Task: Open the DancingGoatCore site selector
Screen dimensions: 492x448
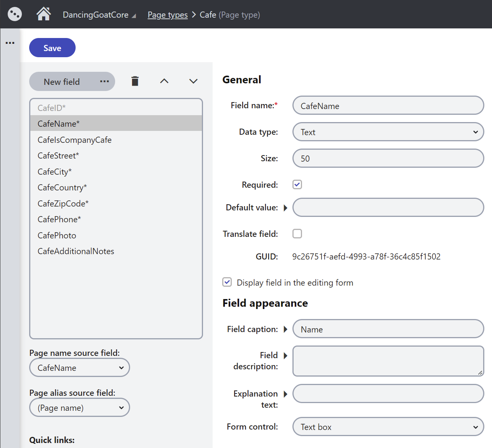Action: pos(99,15)
